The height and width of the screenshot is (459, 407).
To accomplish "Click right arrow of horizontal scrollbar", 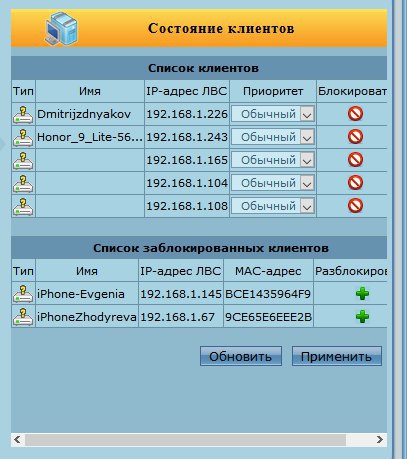I will pos(380,440).
